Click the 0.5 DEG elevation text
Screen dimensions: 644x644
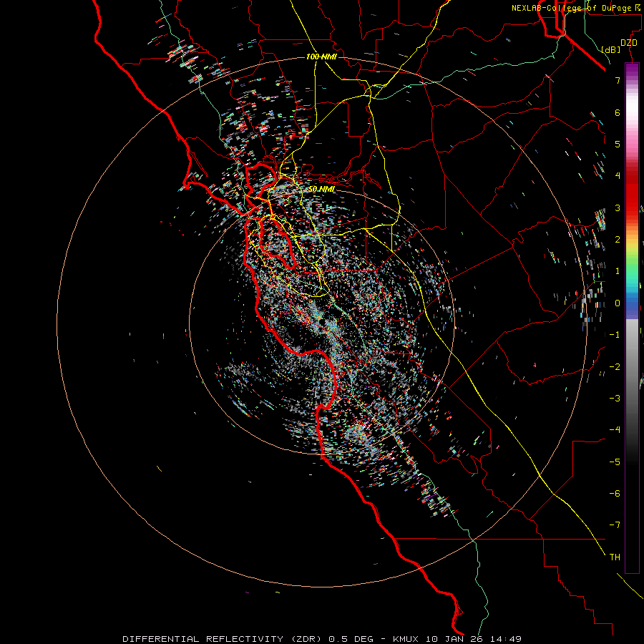(351, 639)
